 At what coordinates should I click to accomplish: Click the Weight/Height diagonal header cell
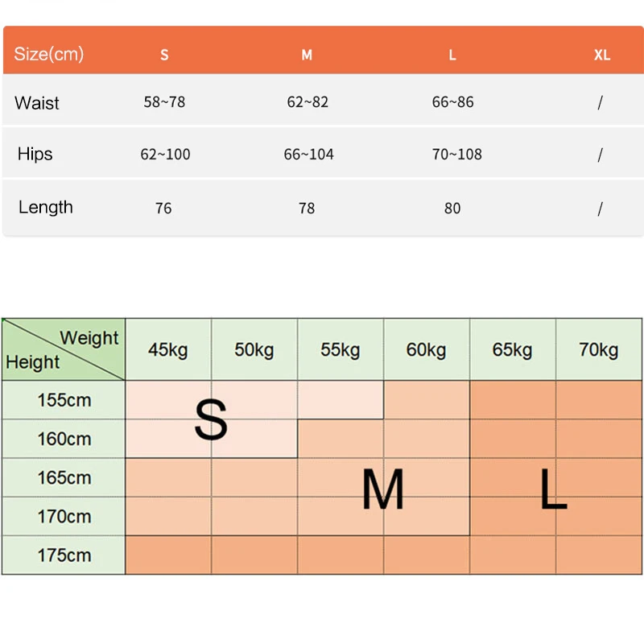pyautogui.click(x=64, y=350)
